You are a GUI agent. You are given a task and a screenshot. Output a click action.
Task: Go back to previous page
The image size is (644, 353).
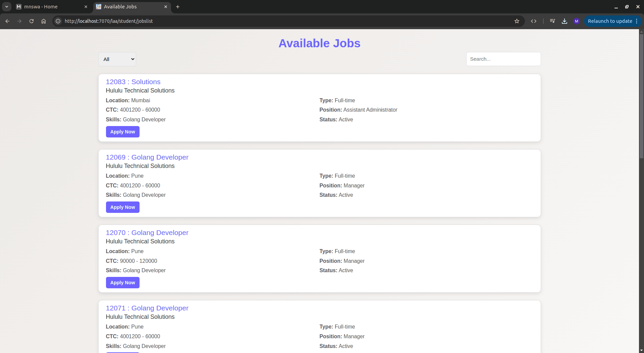coord(7,21)
